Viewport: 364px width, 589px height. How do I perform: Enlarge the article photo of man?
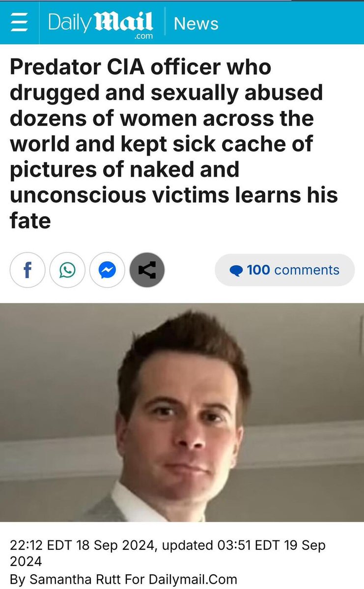[x=182, y=412]
